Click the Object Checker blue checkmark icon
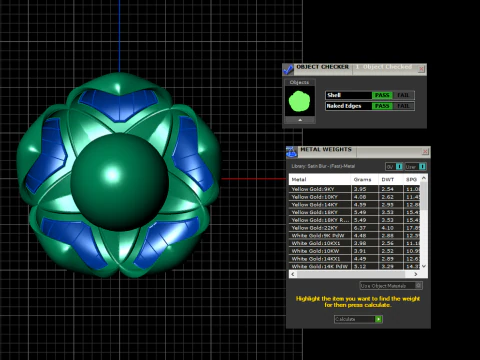Screen dimensions: 480x360 288,69
